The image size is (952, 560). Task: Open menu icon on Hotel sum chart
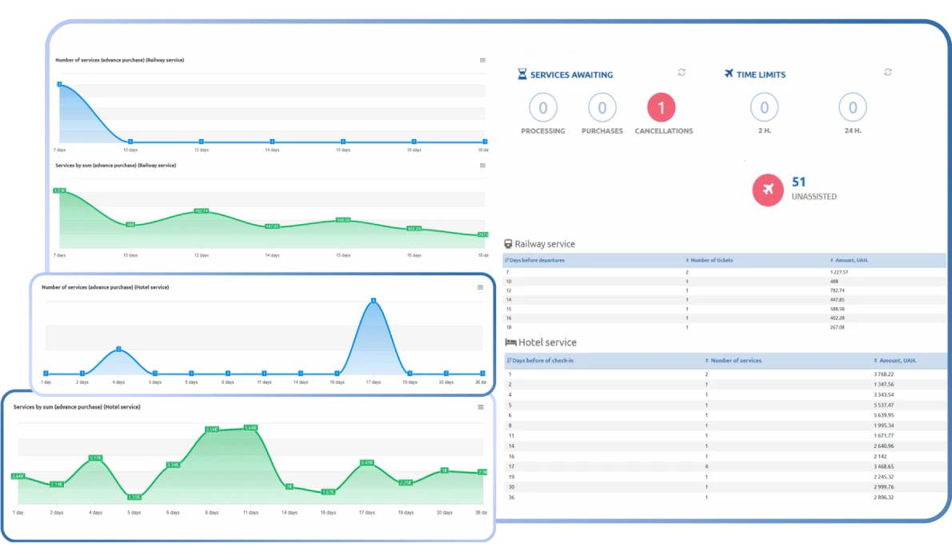click(481, 407)
